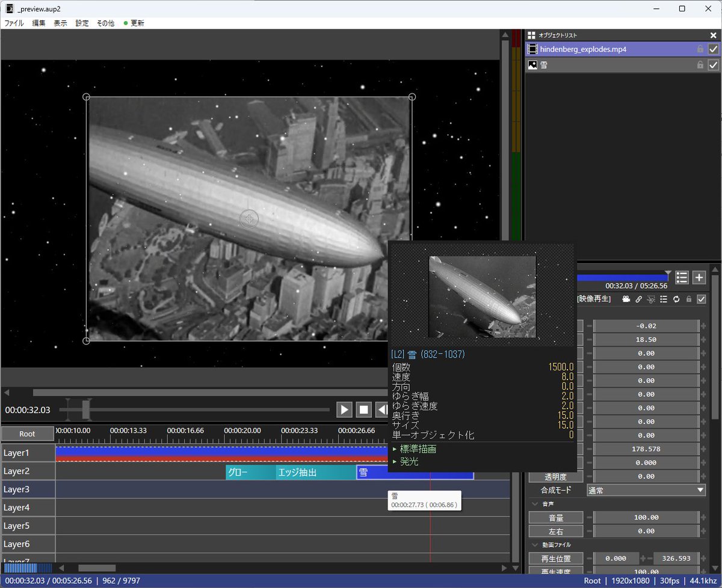The height and width of the screenshot is (588, 722).
Task: Click the left arrow of the timeline scrollbar
Action: pyautogui.click(x=61, y=568)
